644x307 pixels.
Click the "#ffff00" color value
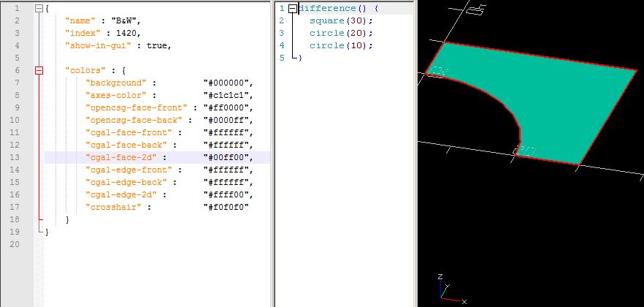point(226,194)
